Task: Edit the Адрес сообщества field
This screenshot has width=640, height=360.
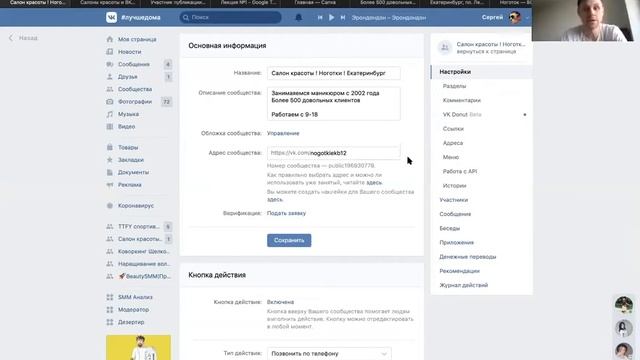Action: pyautogui.click(x=333, y=153)
